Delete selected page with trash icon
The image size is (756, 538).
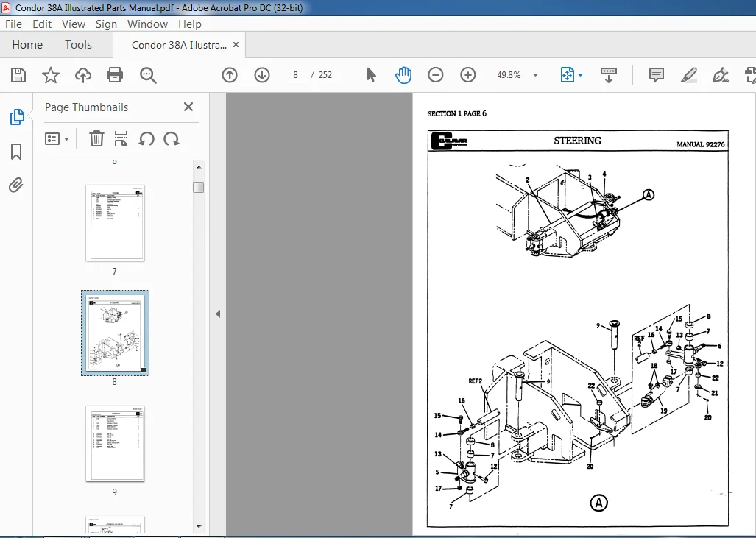[96, 139]
